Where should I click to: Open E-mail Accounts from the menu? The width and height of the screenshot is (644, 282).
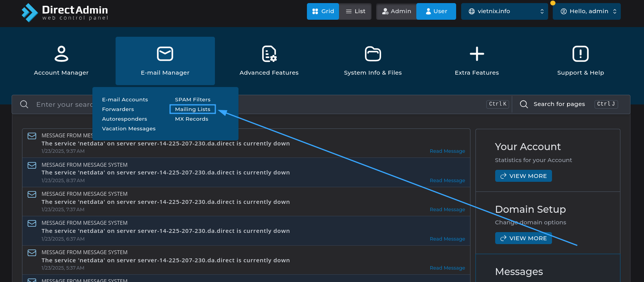tap(125, 99)
